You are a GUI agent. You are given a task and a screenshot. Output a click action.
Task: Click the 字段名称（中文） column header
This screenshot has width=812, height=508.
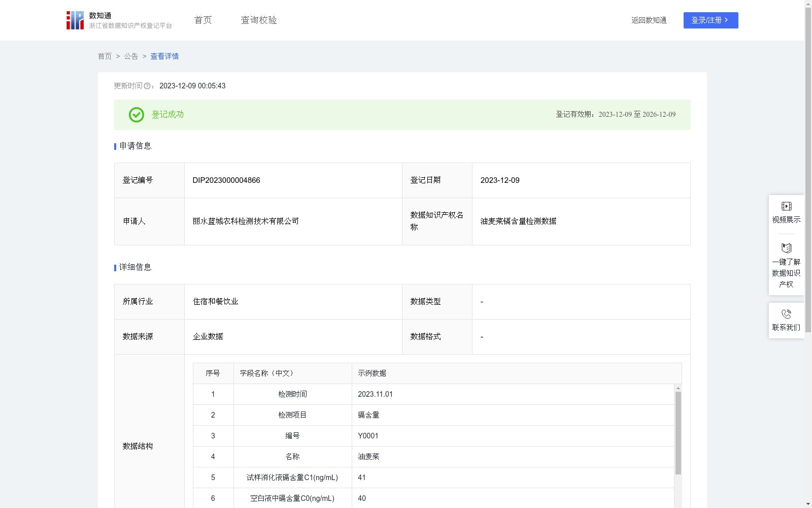coord(293,373)
